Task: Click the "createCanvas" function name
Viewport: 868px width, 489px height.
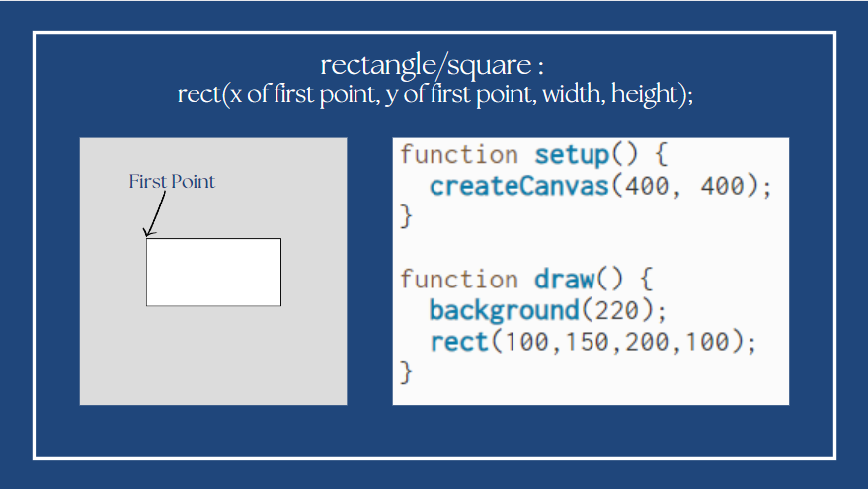Action: click(x=518, y=186)
